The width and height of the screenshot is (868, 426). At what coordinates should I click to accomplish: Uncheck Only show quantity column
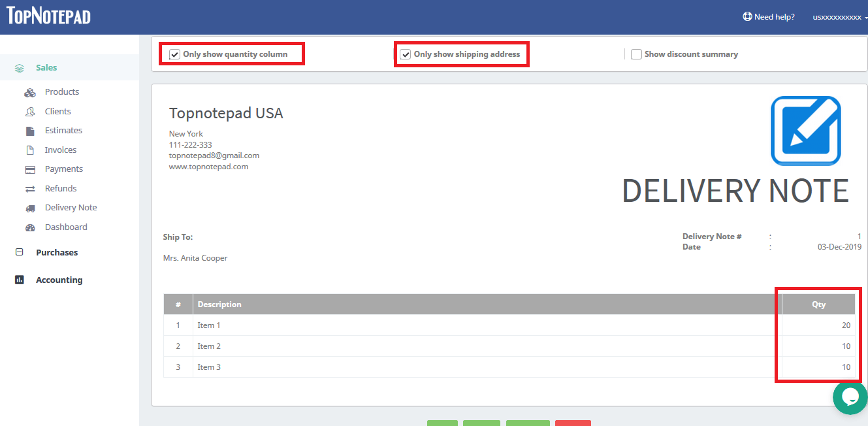[174, 54]
